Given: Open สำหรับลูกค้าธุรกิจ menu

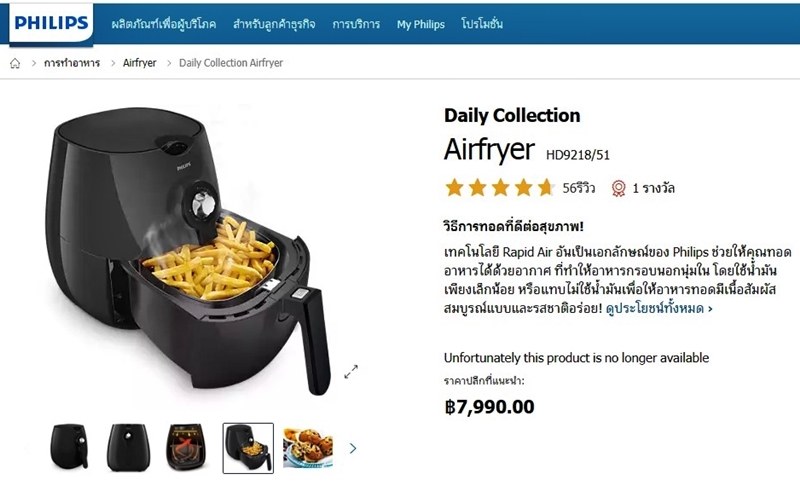Looking at the screenshot, I should tap(274, 24).
